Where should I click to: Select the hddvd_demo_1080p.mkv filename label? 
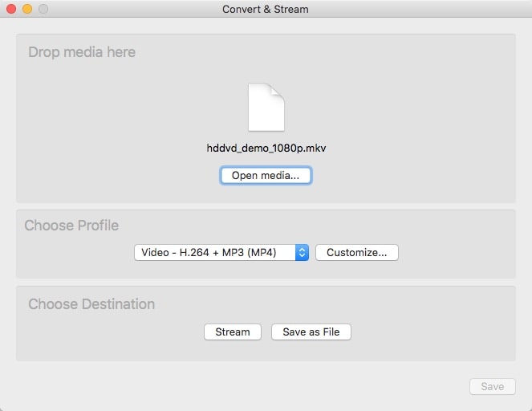pos(266,148)
